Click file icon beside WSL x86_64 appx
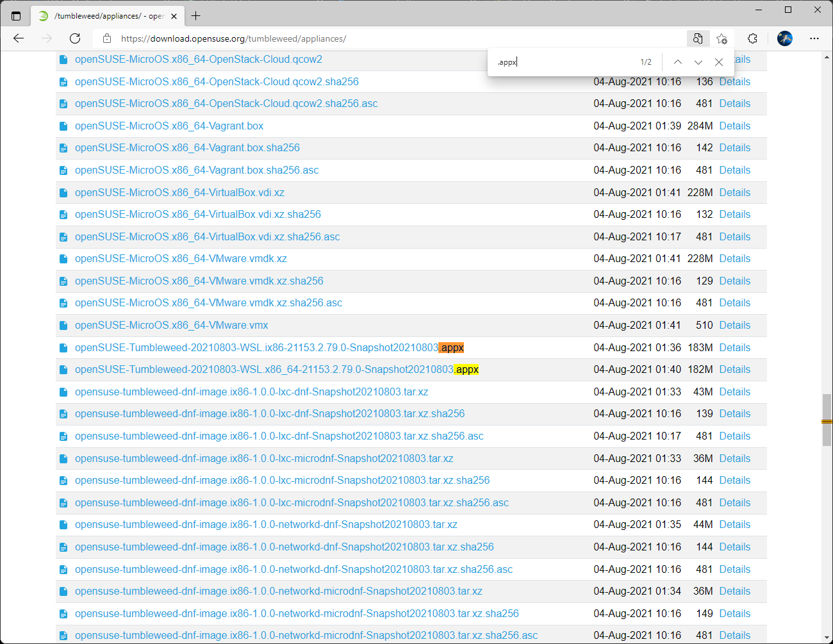 pyautogui.click(x=63, y=370)
